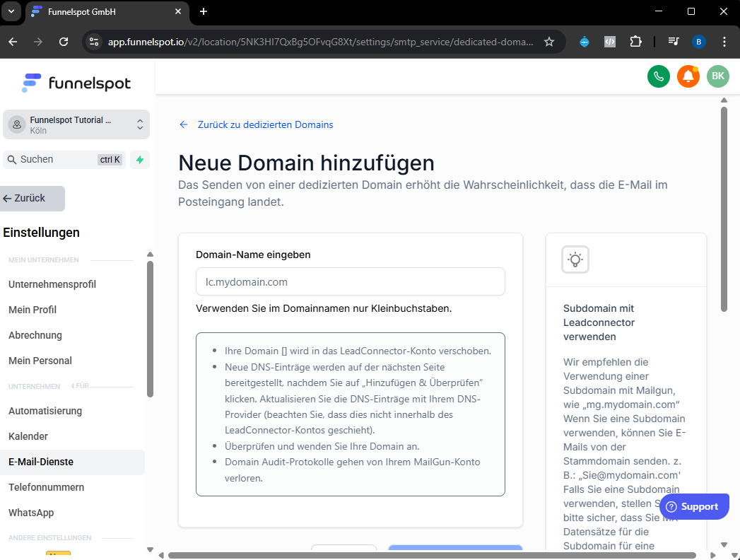
Task: Click the green lightning quick actions icon
Action: click(140, 160)
